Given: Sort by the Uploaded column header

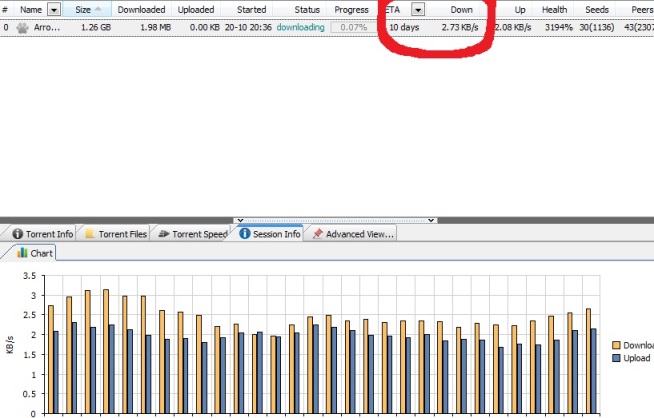Looking at the screenshot, I should pos(196,9).
